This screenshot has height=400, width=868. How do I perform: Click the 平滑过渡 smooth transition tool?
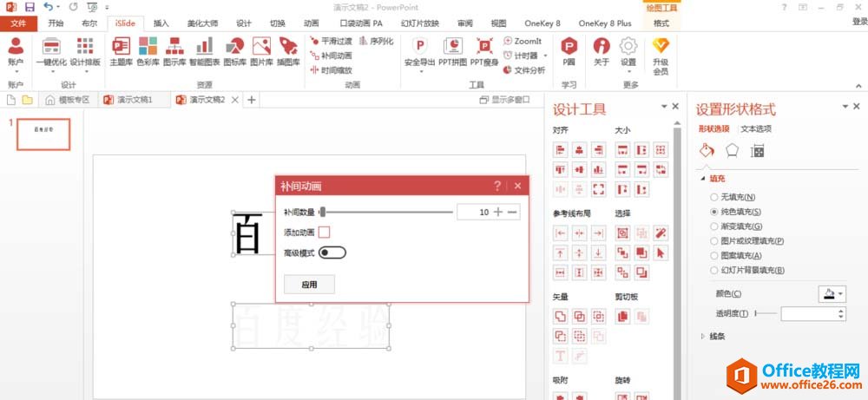(x=331, y=41)
